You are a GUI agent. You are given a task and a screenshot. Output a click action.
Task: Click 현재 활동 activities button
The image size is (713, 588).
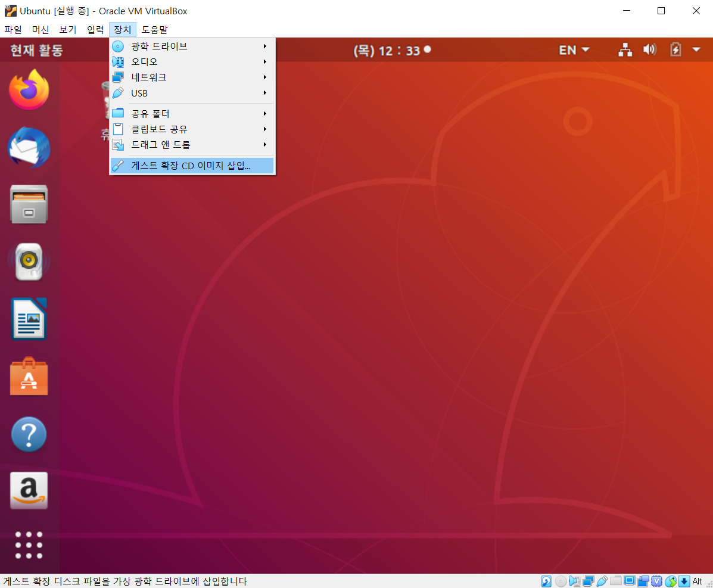36,50
